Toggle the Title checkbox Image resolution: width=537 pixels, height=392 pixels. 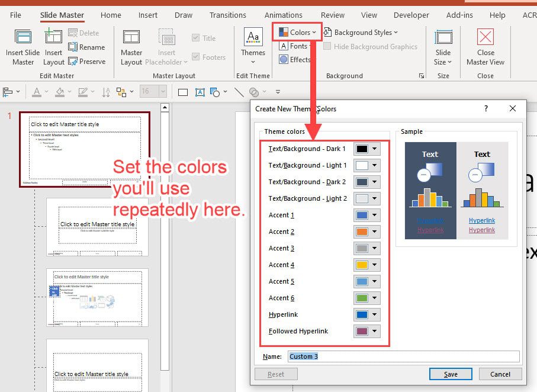pyautogui.click(x=195, y=38)
